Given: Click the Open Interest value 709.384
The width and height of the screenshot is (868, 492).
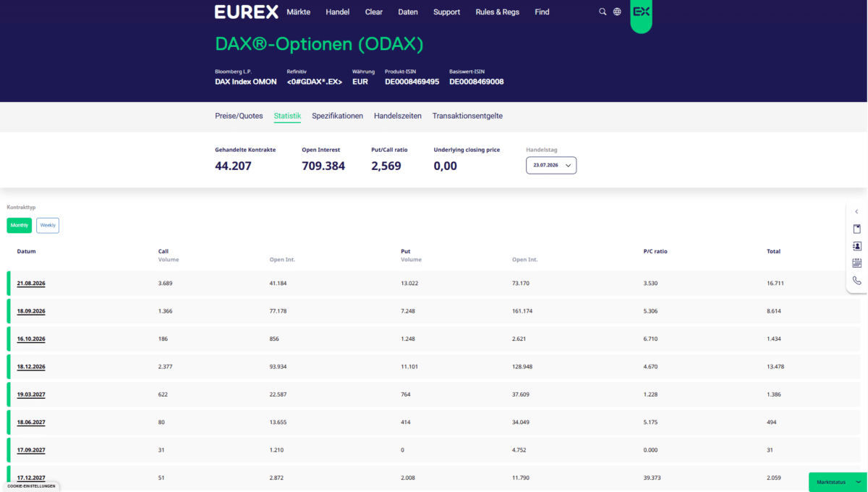Looking at the screenshot, I should click(323, 166).
